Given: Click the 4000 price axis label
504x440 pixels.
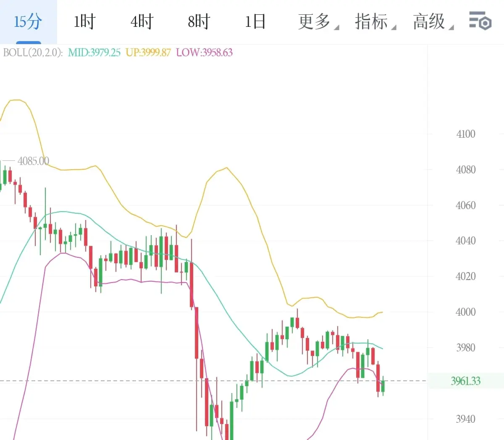Looking at the screenshot, I should (x=466, y=312).
